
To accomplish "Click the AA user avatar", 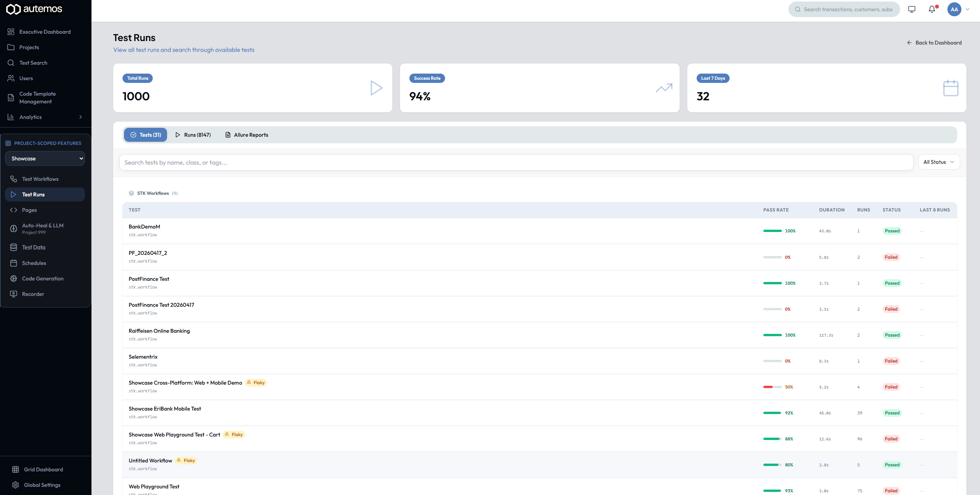I will coord(954,9).
